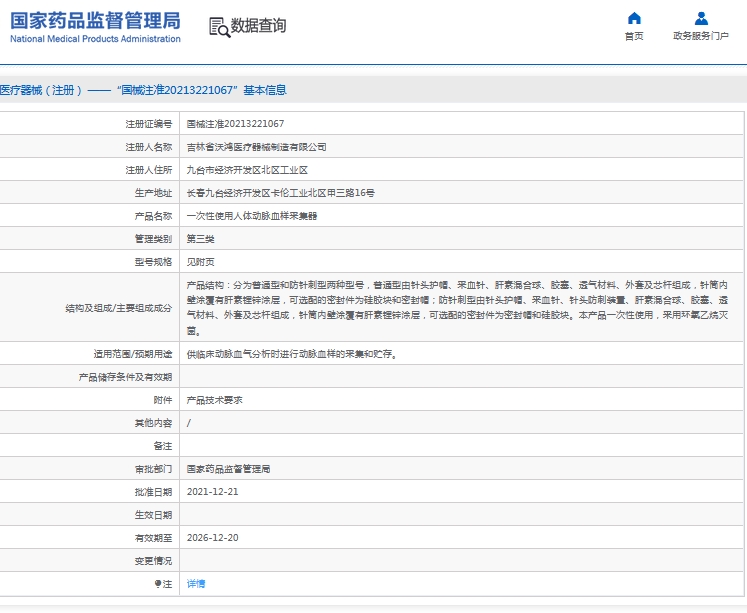Viewport: 747px width, 613px height.
Task: Click the 审批部门 row label
Action: 153,469
